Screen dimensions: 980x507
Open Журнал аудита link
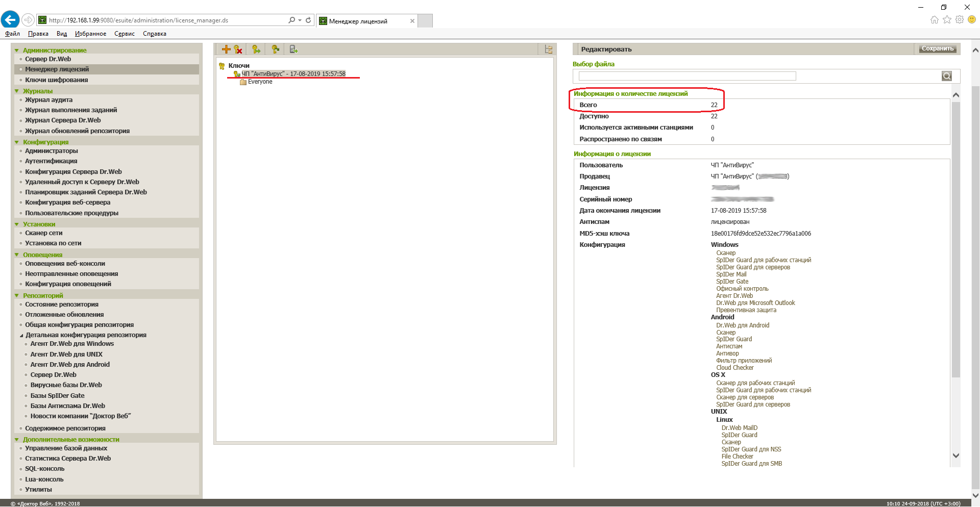pyautogui.click(x=49, y=100)
